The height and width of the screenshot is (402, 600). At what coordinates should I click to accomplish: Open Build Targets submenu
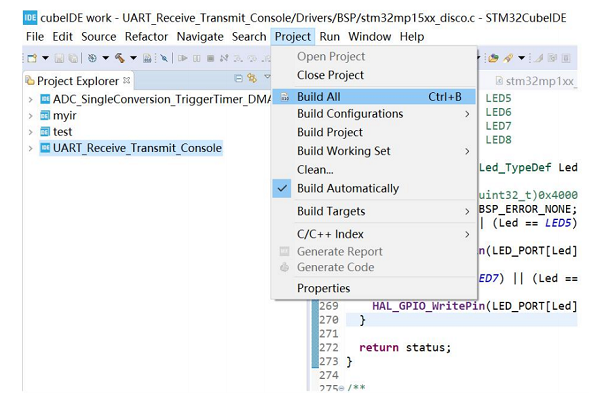pos(374,211)
